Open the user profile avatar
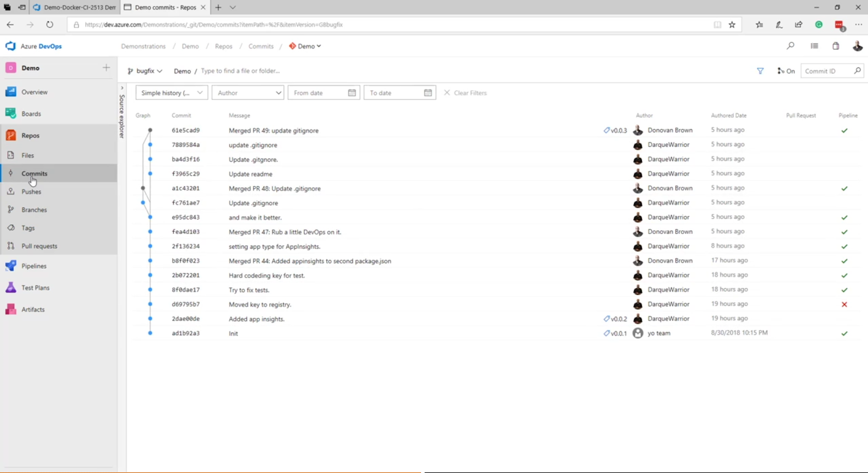This screenshot has width=868, height=473. (858, 46)
